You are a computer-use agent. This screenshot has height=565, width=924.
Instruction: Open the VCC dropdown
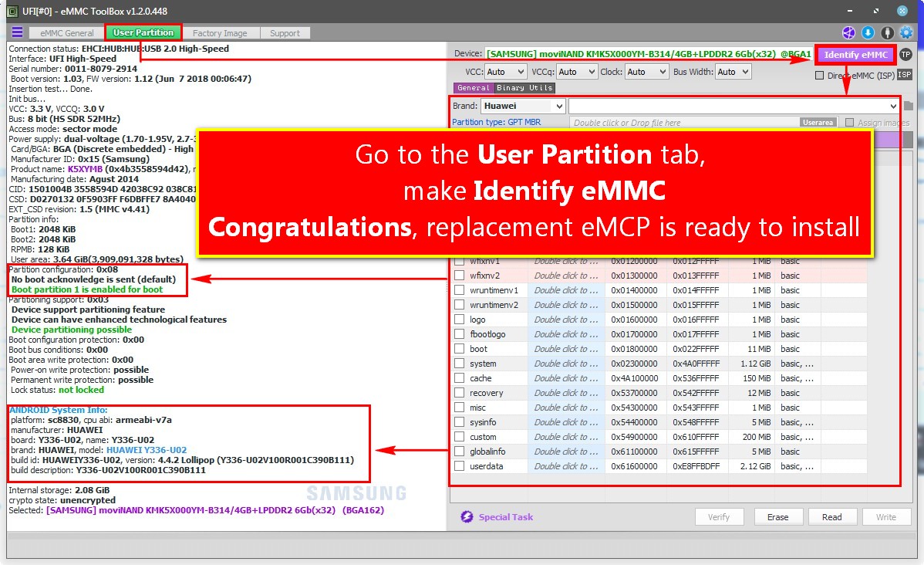point(505,72)
